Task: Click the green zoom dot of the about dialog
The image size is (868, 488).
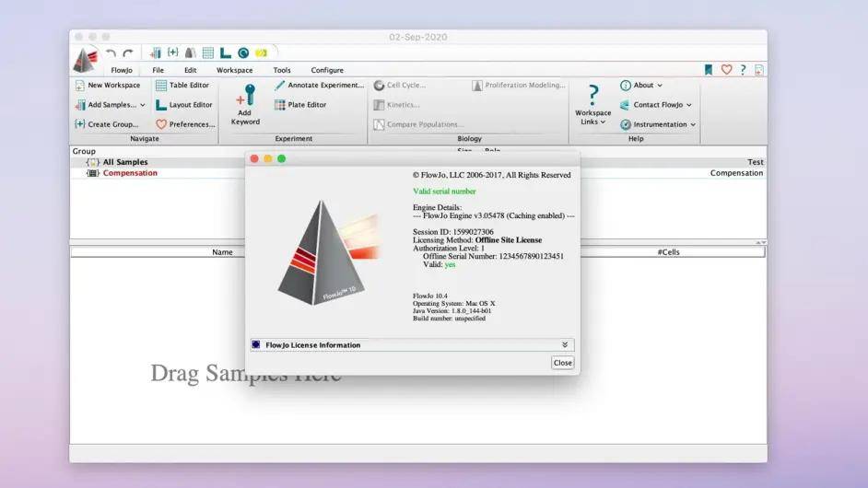Action: click(281, 158)
